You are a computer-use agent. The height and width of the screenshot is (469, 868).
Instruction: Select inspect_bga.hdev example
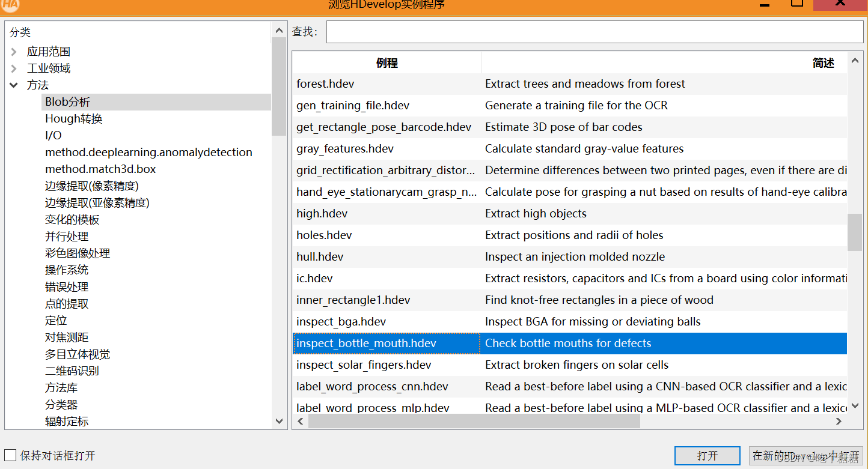pyautogui.click(x=341, y=322)
